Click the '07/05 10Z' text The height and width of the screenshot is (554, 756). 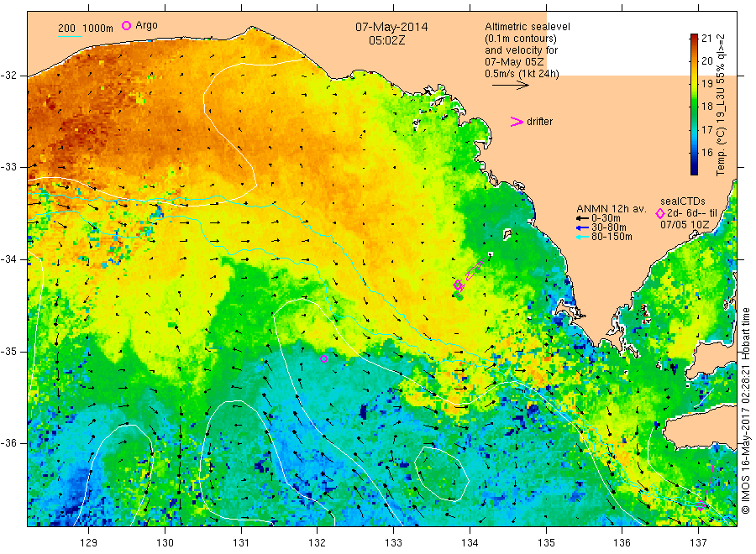coord(685,225)
